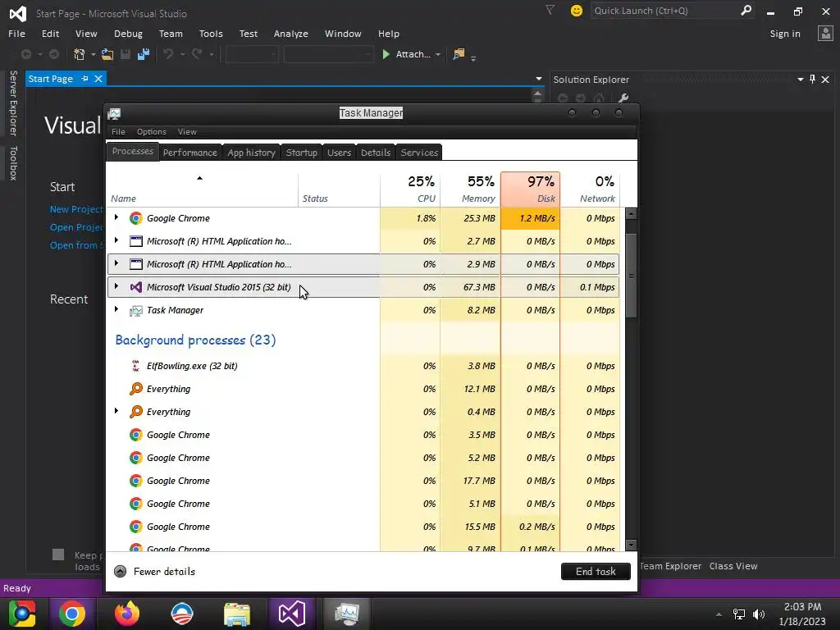Viewport: 840px width, 630px height.
Task: Click the Find in Files toolbar icon
Action: (x=459, y=54)
